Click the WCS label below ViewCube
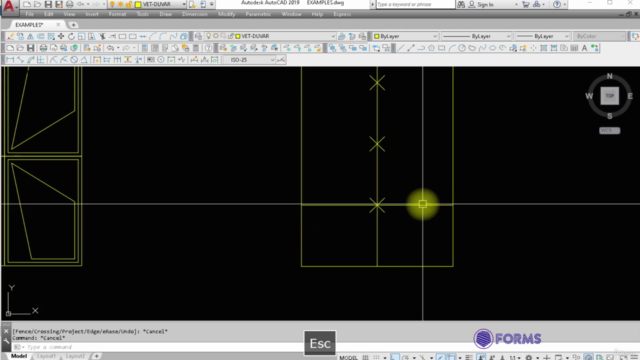Viewport: 640px width, 360px height. (609, 131)
